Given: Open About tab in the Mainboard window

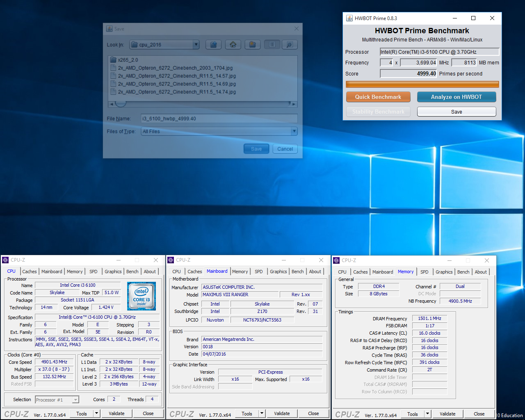Looking at the screenshot, I should click(x=315, y=272).
